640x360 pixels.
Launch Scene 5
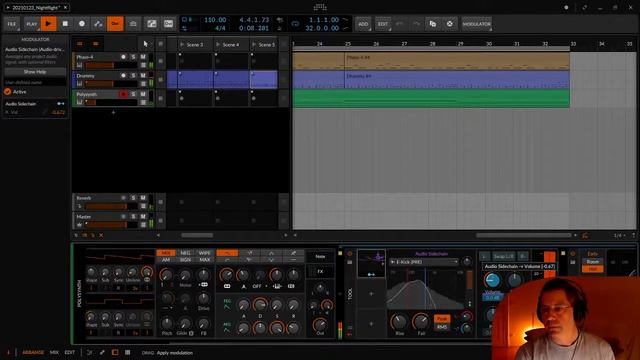[254, 44]
